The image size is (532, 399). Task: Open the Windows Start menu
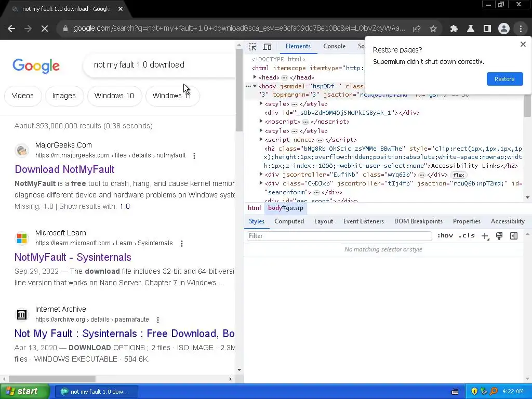pyautogui.click(x=24, y=392)
